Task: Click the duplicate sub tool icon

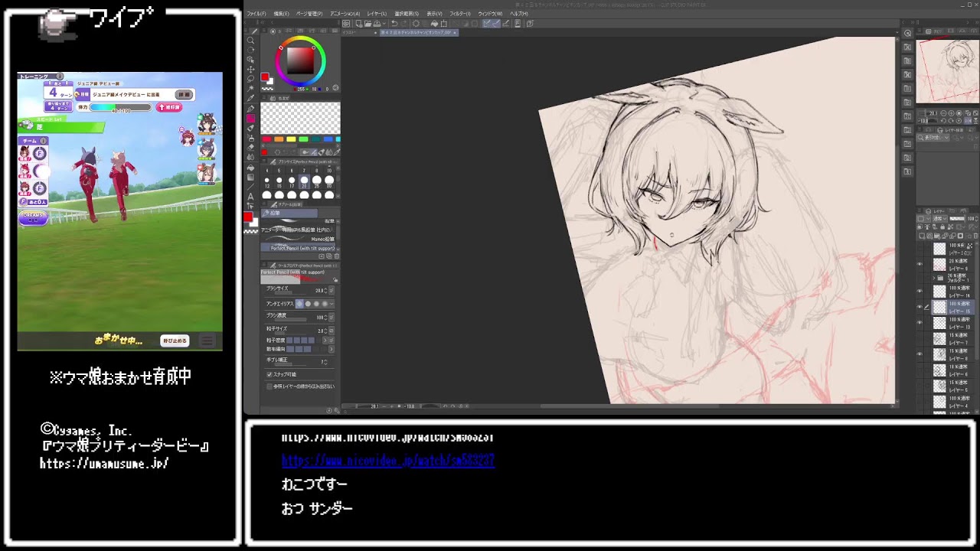Action: (329, 256)
